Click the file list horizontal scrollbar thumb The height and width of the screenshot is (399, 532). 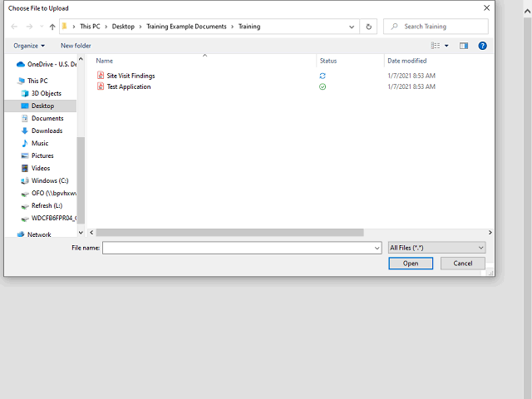(x=229, y=233)
